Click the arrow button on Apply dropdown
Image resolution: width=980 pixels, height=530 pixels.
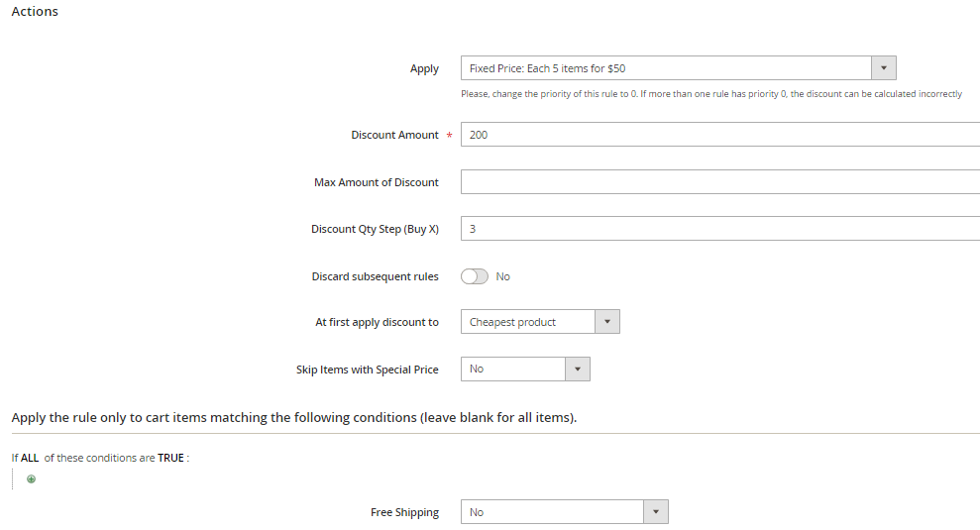pyautogui.click(x=883, y=68)
